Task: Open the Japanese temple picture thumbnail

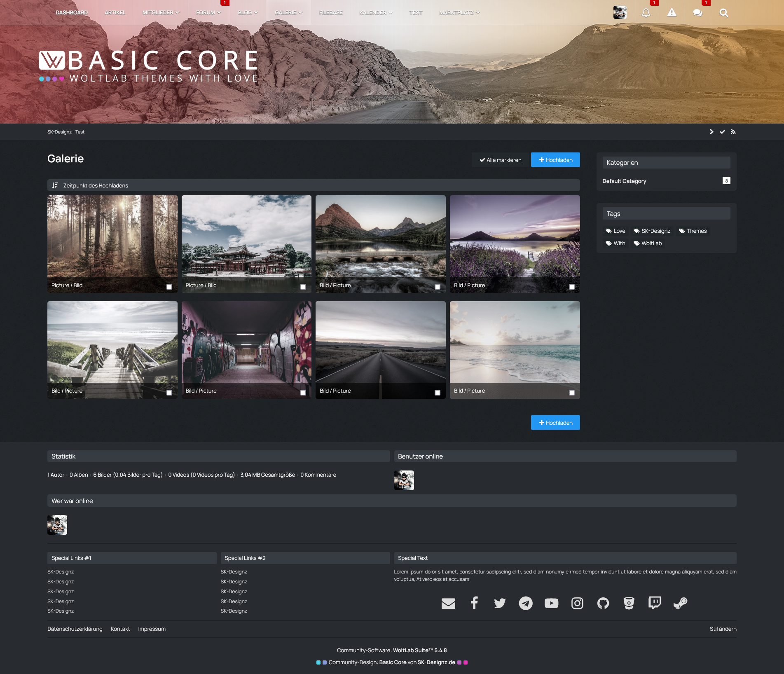Action: 246,239
